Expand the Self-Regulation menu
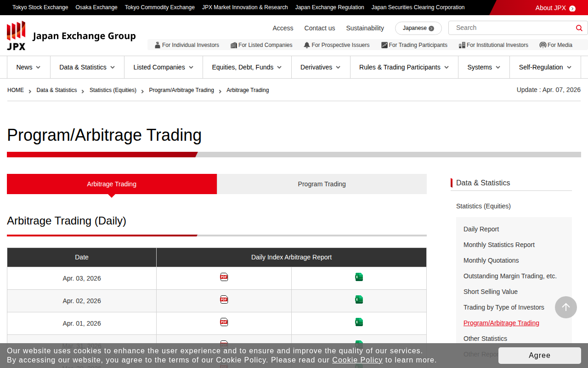Viewport: 588px width, 368px height. coord(545,67)
